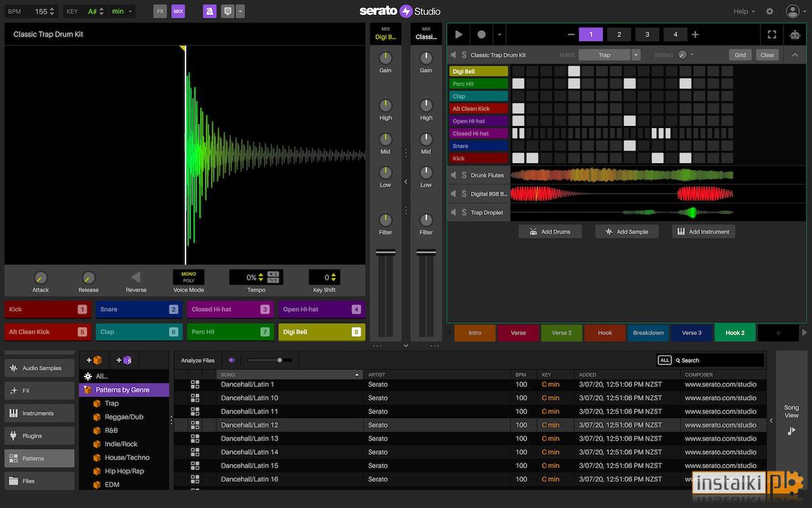
Task: Click Add Instrument button
Action: coord(703,232)
